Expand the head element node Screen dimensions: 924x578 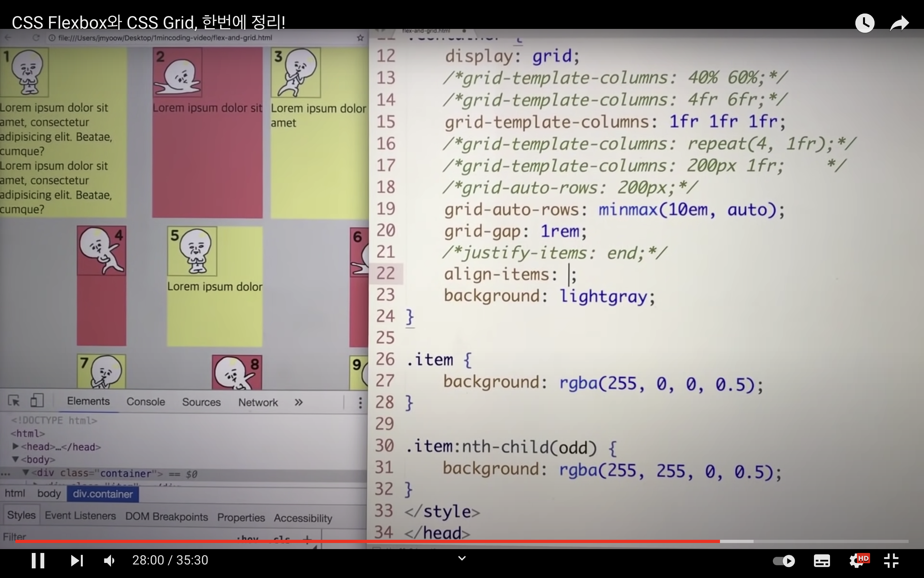tap(15, 446)
